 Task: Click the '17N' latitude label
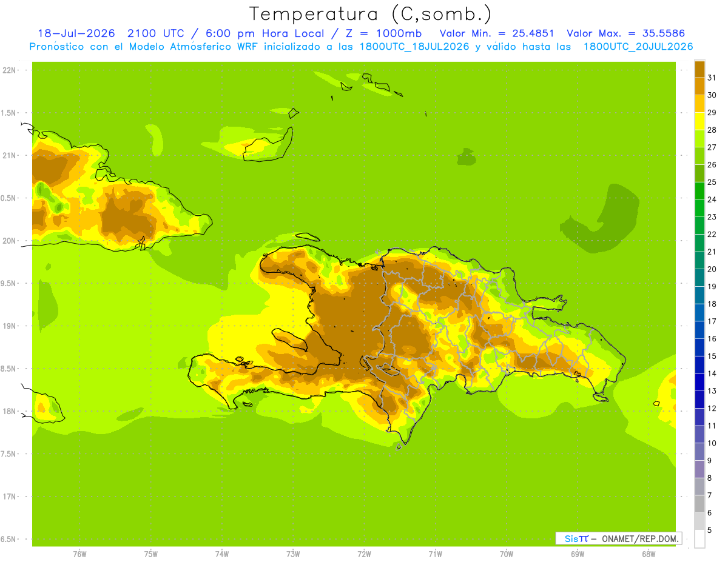[x=9, y=497]
